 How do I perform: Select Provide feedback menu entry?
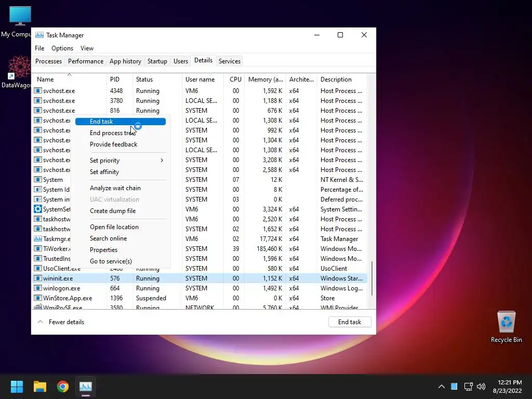121,144
